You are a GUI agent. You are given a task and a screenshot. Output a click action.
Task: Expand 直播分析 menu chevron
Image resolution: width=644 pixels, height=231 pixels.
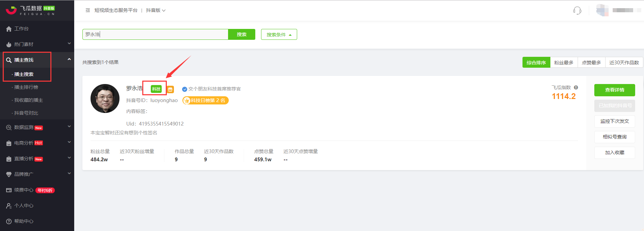[x=69, y=158]
